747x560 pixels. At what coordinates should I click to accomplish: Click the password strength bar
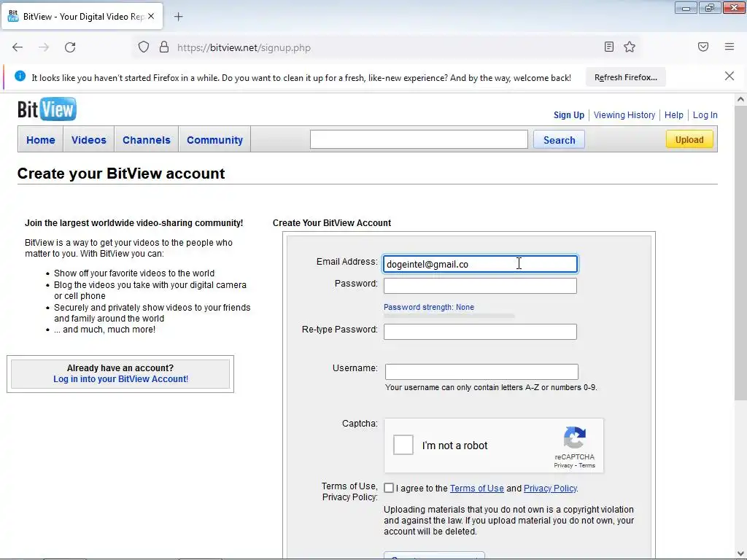tap(449, 316)
